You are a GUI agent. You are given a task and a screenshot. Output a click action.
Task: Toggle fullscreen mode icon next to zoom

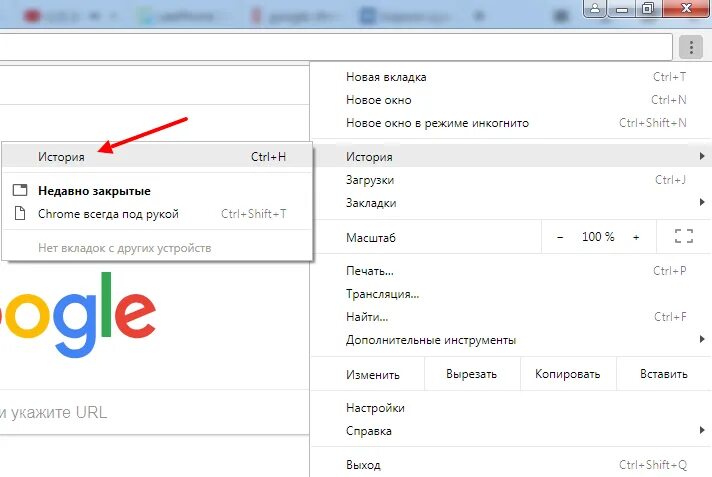(683, 237)
